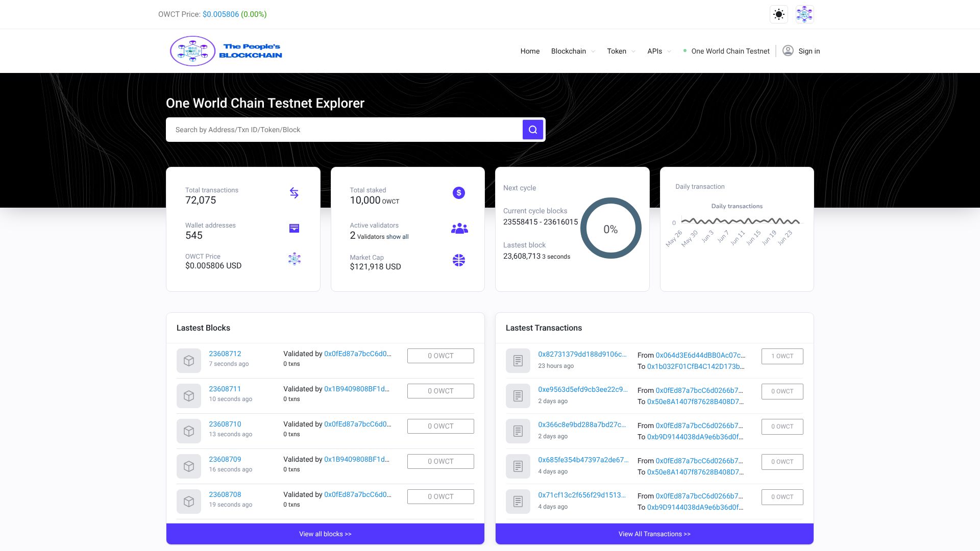Click the 0% cycle progress ring

click(x=610, y=228)
